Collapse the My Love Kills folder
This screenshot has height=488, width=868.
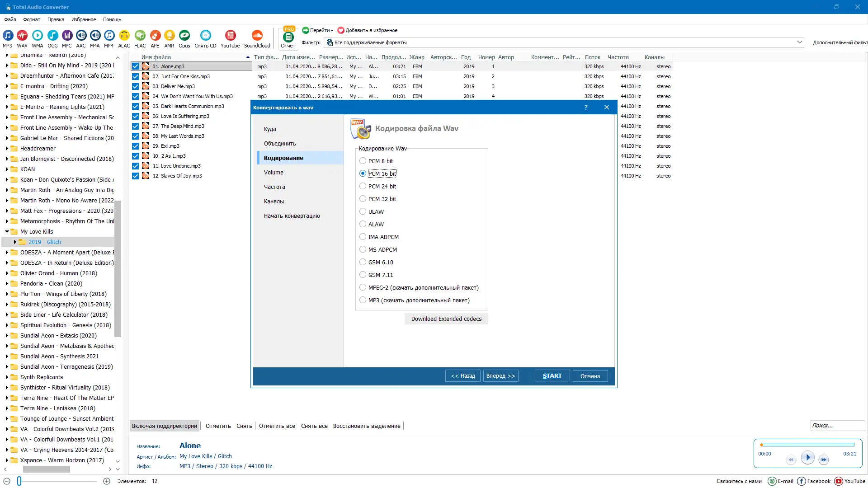point(7,232)
